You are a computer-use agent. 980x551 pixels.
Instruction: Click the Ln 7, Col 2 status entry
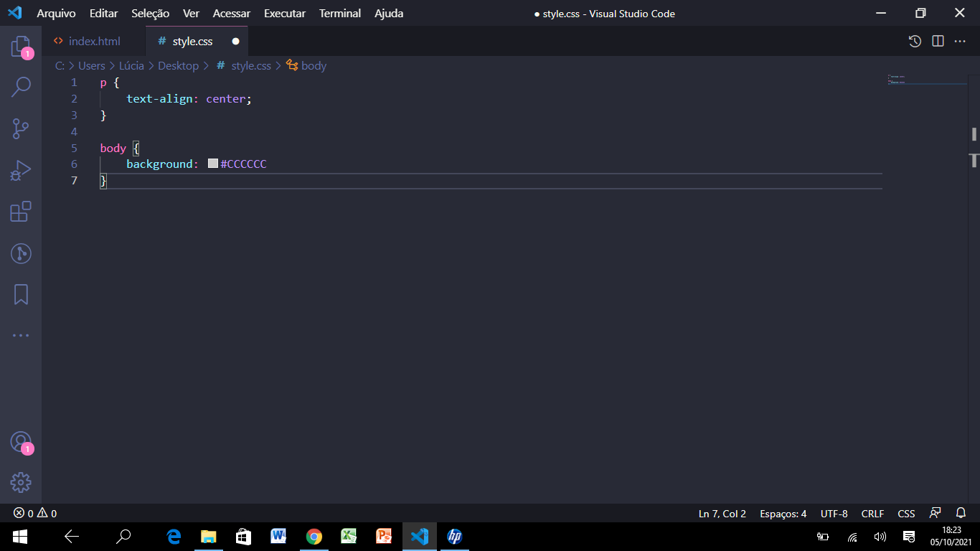click(722, 514)
